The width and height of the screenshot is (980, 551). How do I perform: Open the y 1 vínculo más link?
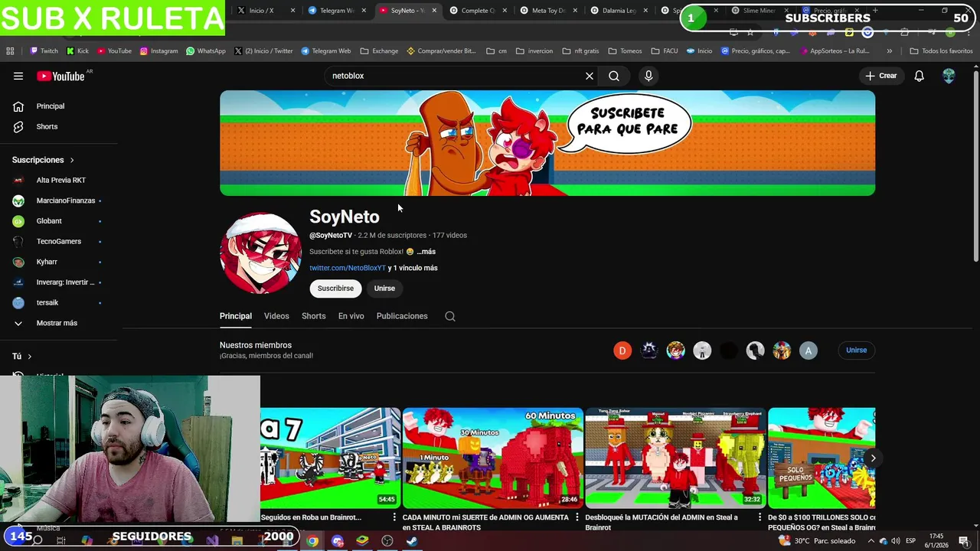(413, 268)
